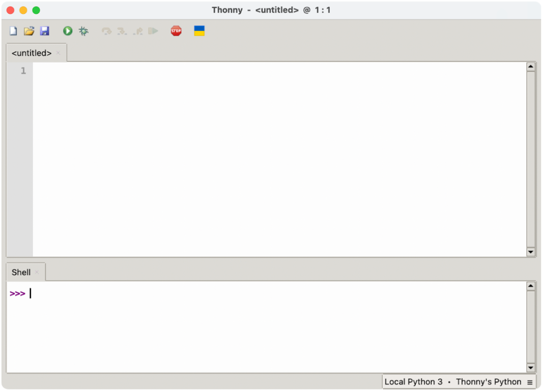Click editor scrollbar up arrow
Viewport: 542px width, 392px height.
click(x=531, y=67)
